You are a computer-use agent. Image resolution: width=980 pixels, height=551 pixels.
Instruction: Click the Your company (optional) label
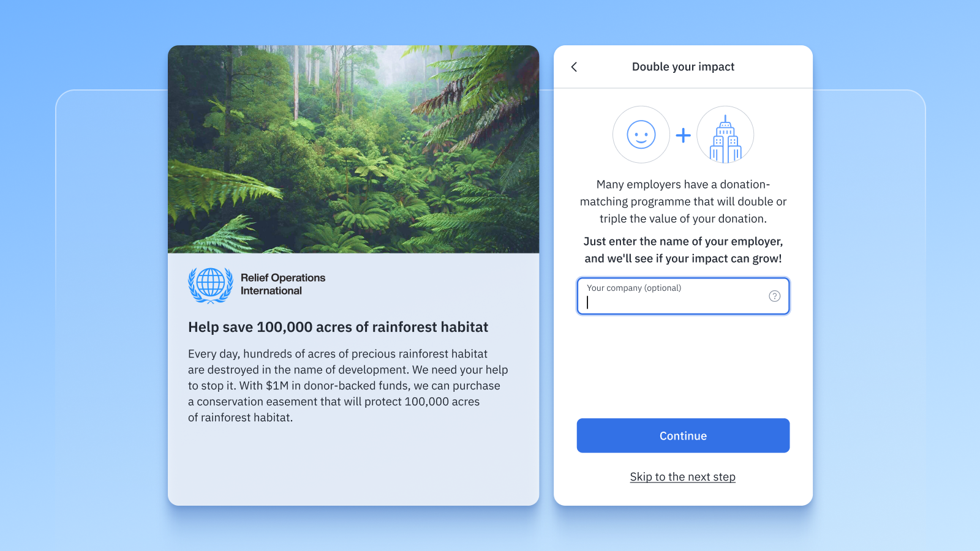coord(634,288)
